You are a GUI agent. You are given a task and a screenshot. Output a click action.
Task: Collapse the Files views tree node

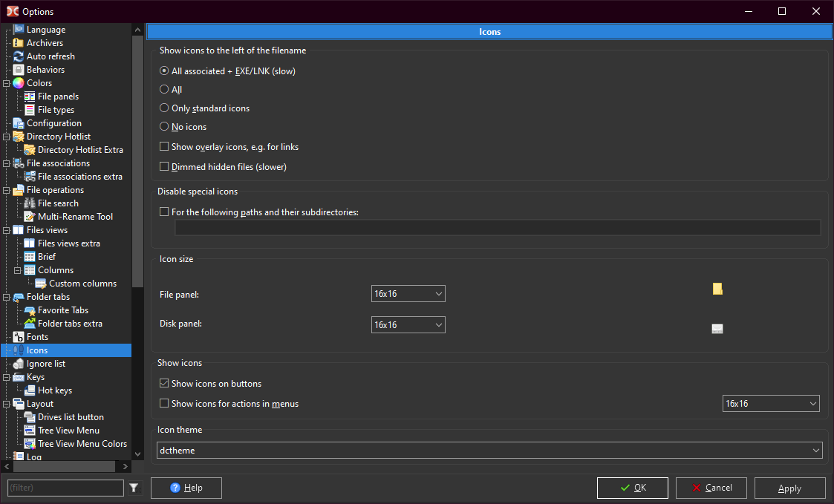[7, 230]
